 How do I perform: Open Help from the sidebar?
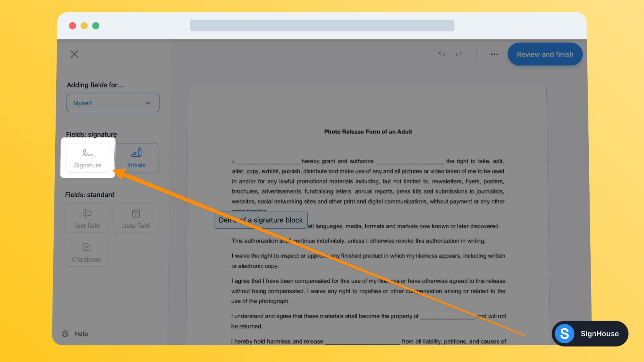coord(75,334)
